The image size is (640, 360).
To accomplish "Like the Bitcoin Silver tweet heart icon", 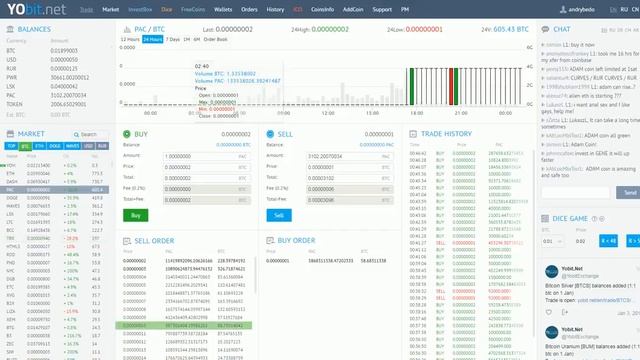I will pos(549,312).
